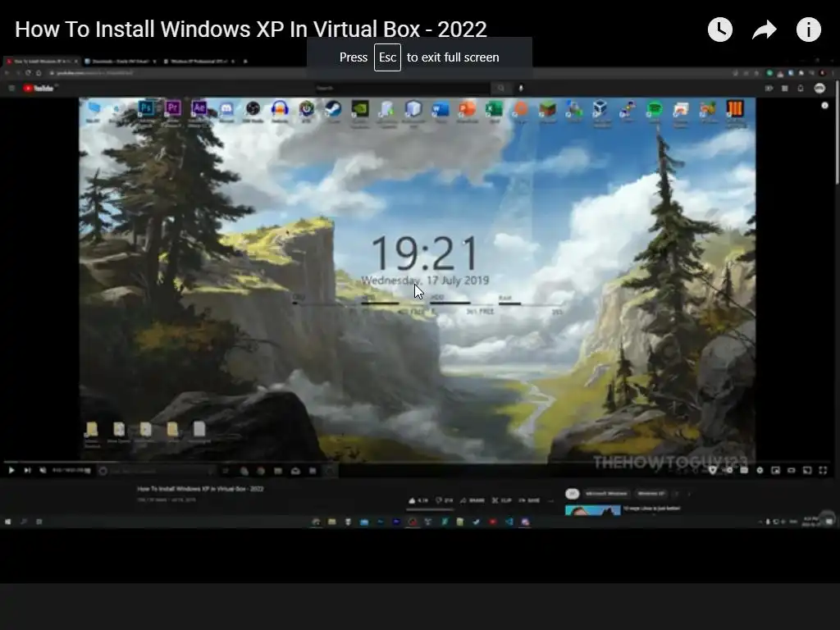Viewport: 840px width, 630px height.
Task: Open VirtualBox cube desktop icon
Action: (600, 109)
